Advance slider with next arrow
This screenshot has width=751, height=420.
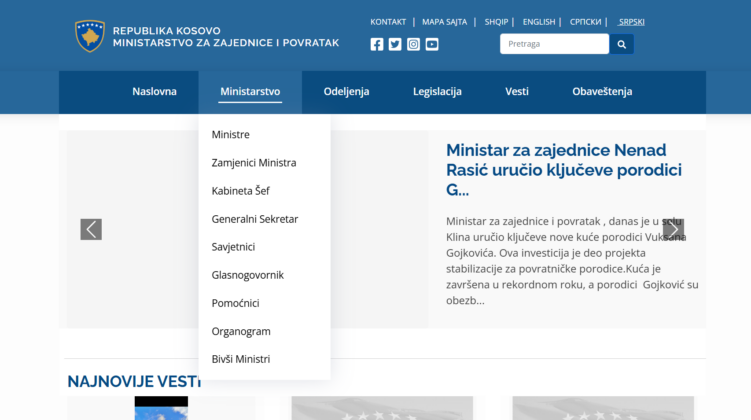(x=673, y=229)
